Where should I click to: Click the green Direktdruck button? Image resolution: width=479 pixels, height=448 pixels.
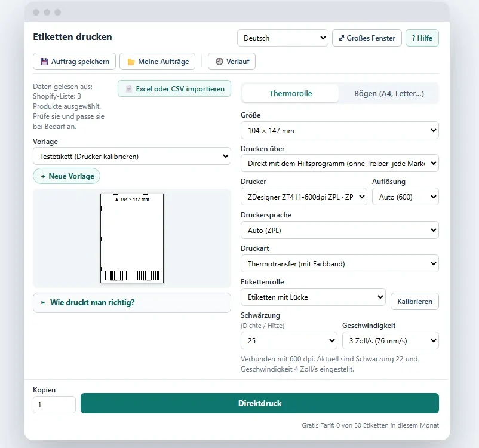click(260, 403)
